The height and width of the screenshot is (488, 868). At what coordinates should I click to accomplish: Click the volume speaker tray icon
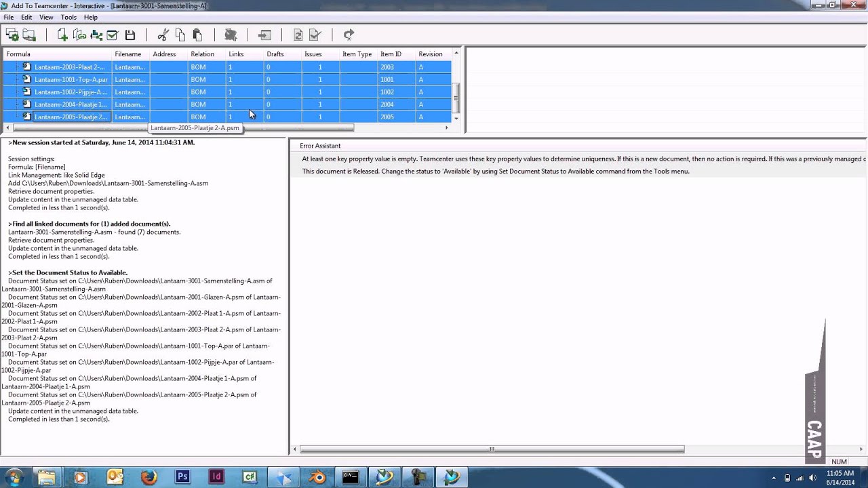tap(812, 477)
